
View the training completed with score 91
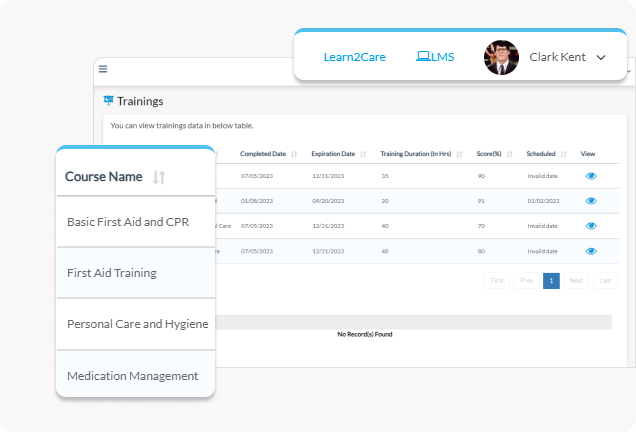(x=591, y=201)
